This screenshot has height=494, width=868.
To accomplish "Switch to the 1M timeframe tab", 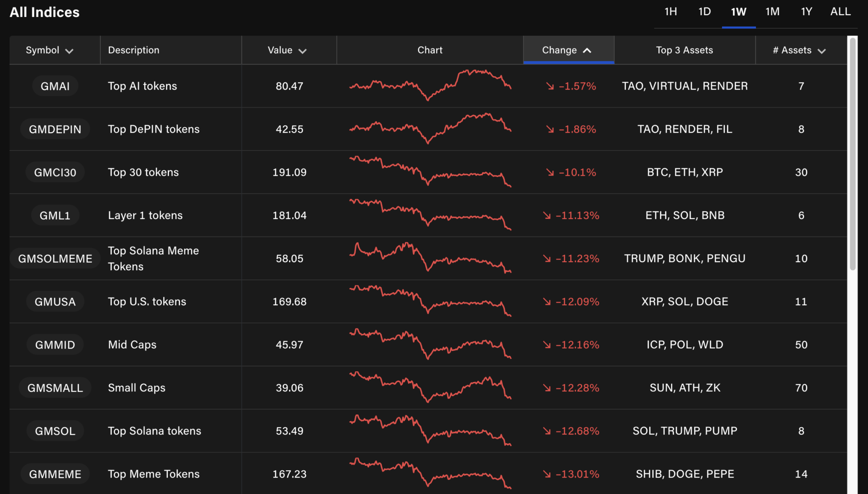I will click(772, 12).
